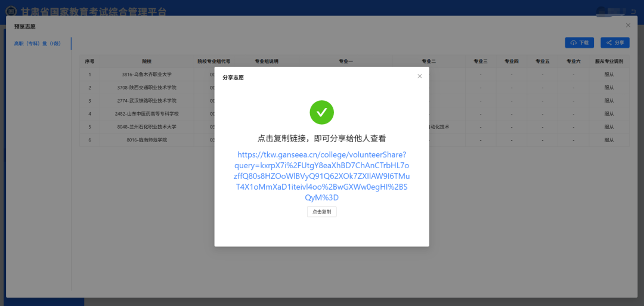The width and height of the screenshot is (644, 306).
Task: Click sequence number 5 in the table
Action: click(89, 127)
